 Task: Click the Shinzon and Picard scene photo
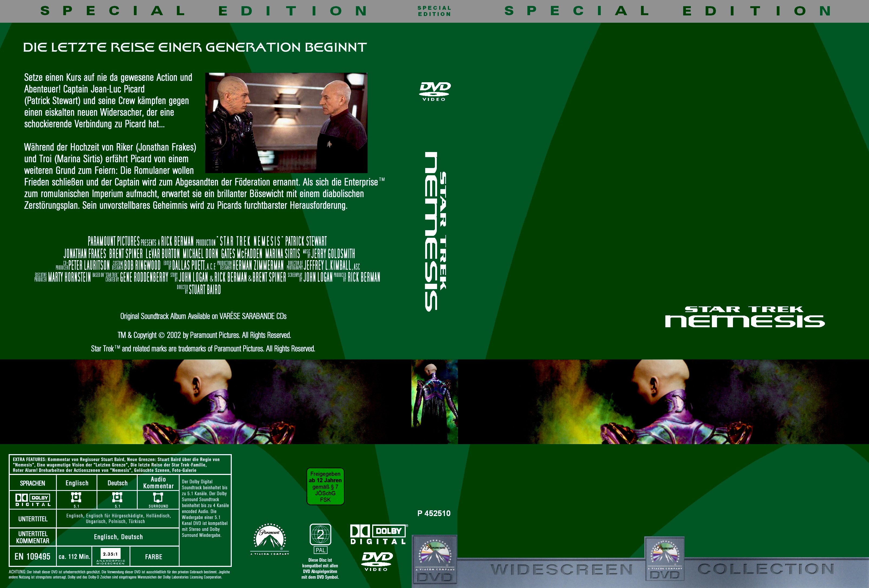pos(286,123)
